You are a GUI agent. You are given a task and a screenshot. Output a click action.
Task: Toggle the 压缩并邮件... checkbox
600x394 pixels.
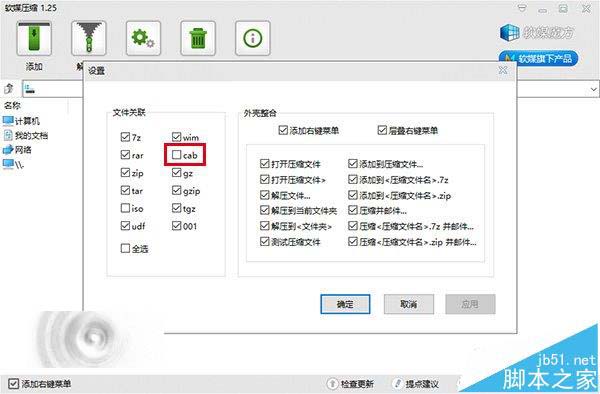tap(353, 210)
